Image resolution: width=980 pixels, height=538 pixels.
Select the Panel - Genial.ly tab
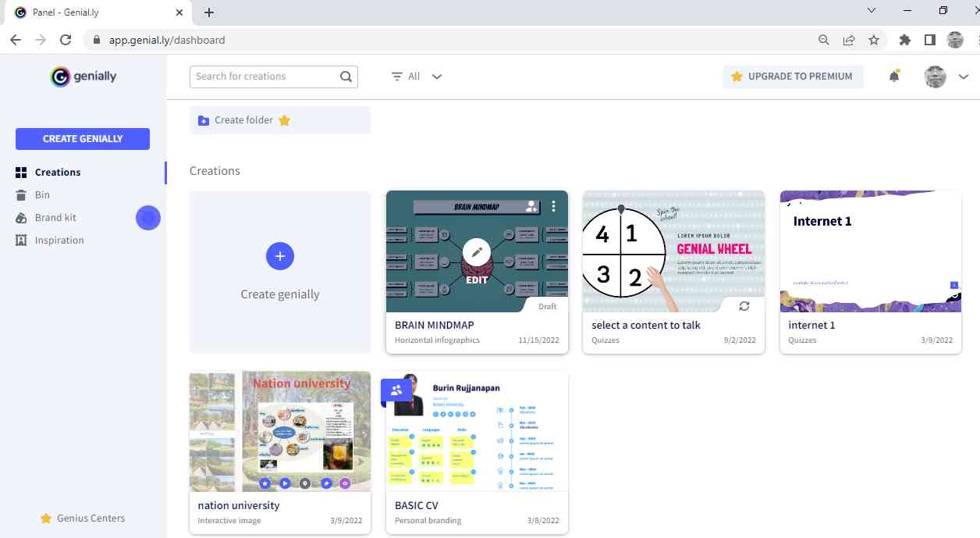pyautogui.click(x=98, y=12)
